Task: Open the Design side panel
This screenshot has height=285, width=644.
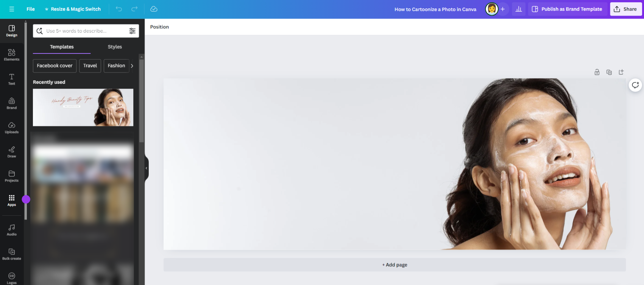Action: pyautogui.click(x=12, y=31)
